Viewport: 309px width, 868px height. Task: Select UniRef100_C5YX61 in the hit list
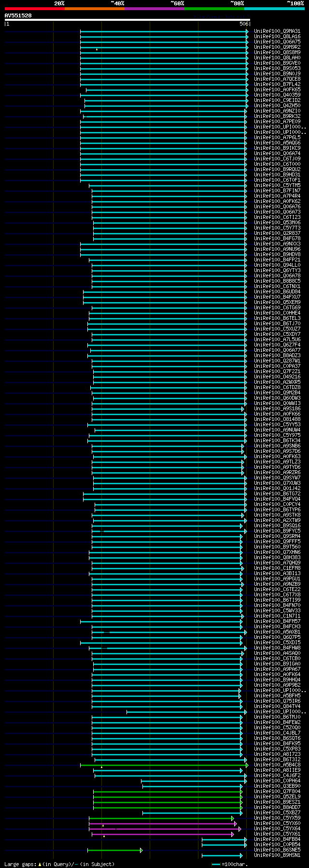click(277, 834)
